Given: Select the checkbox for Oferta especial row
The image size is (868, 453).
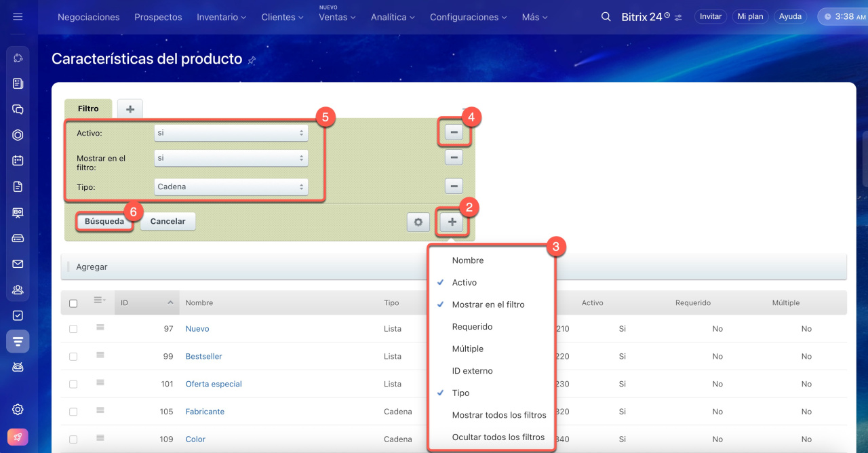Looking at the screenshot, I should pos(73,385).
